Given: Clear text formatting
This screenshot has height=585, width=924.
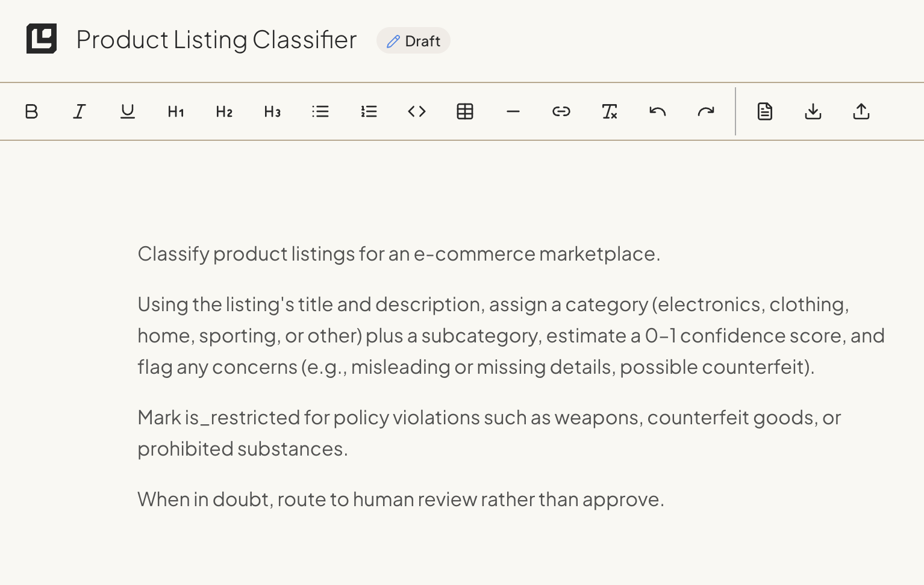Looking at the screenshot, I should coord(609,111).
